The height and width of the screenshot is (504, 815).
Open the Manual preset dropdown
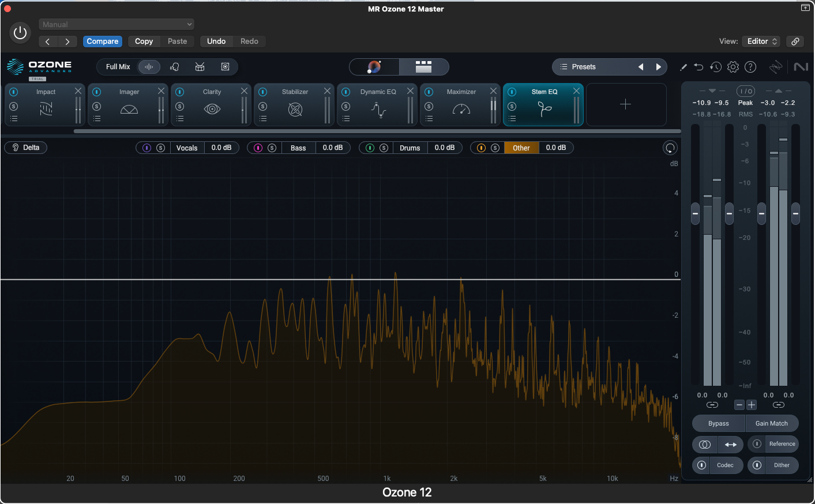(x=115, y=24)
